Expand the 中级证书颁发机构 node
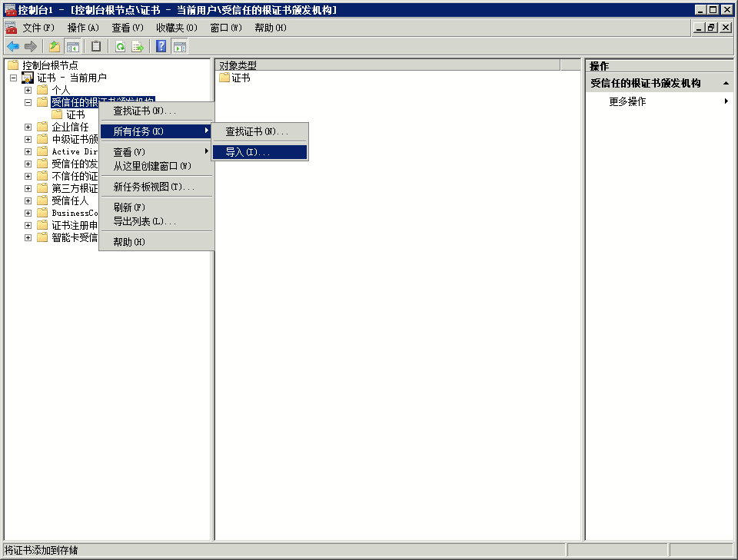The image size is (738, 560). (x=28, y=139)
